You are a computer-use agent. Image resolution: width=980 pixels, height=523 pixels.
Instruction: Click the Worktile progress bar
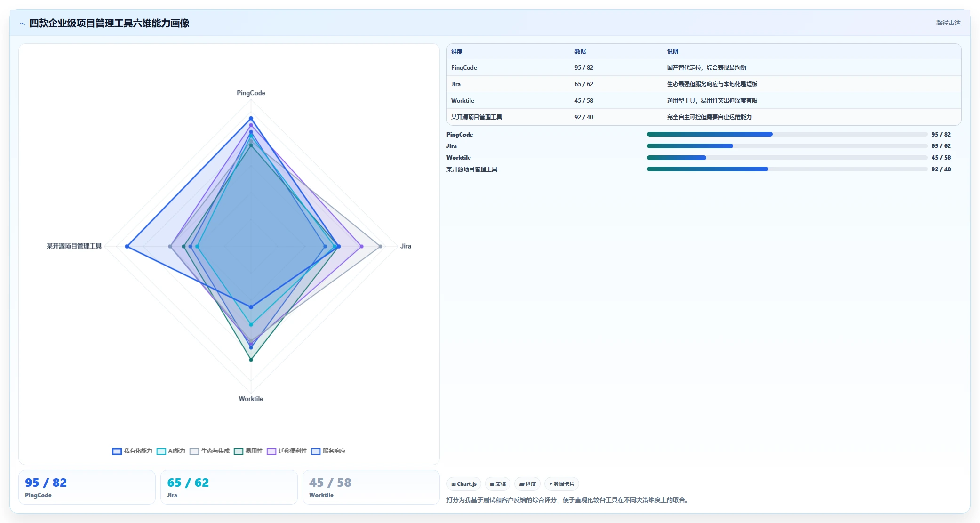pyautogui.click(x=787, y=158)
